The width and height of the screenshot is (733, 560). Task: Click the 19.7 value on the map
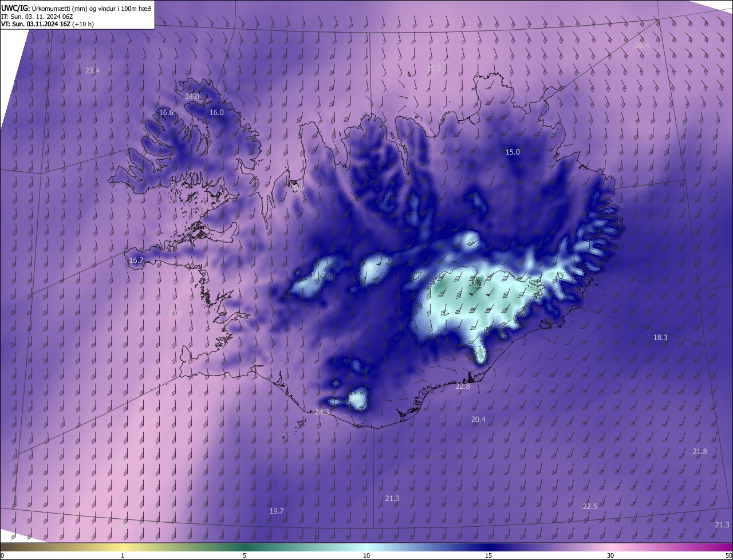(277, 511)
